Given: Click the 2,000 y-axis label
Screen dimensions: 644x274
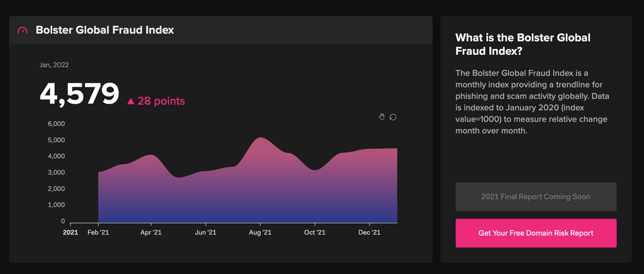Looking at the screenshot, I should click(x=57, y=189).
